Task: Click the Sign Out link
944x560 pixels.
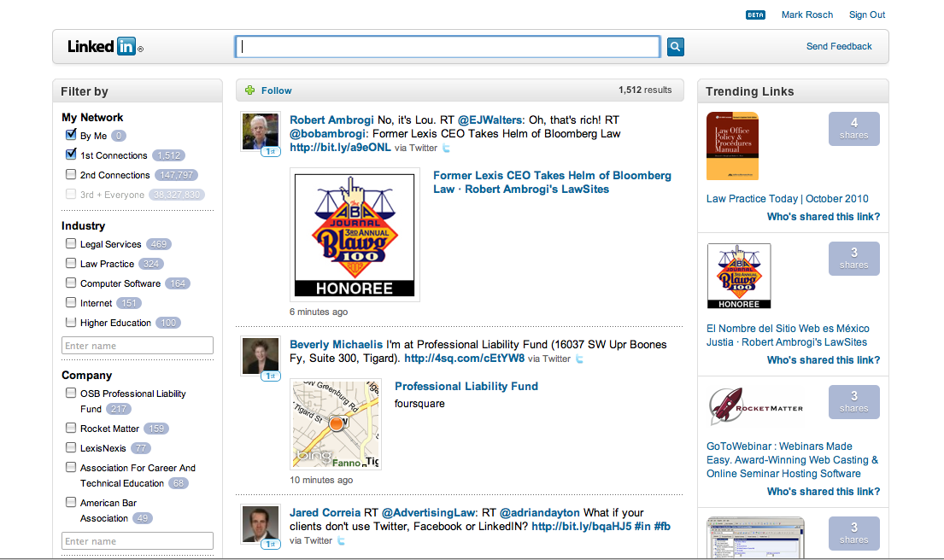Action: tap(867, 15)
